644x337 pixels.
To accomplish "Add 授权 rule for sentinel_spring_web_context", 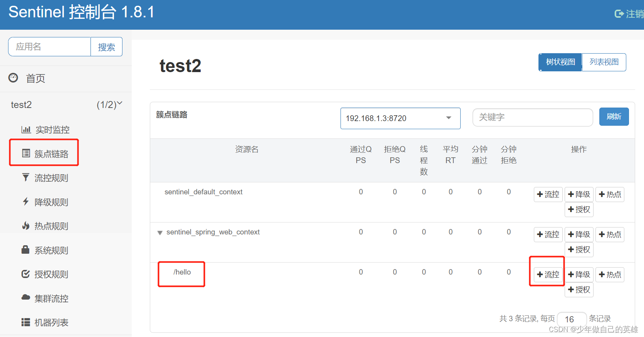I will point(579,249).
